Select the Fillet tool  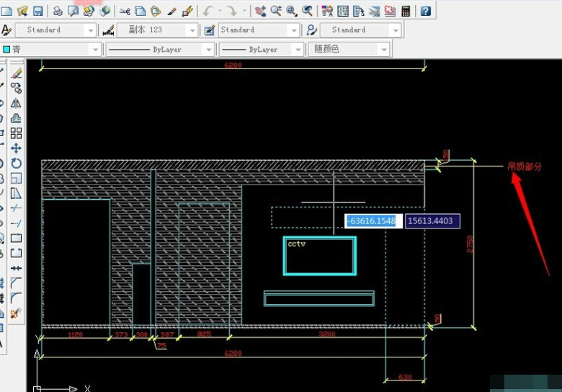coord(16,298)
